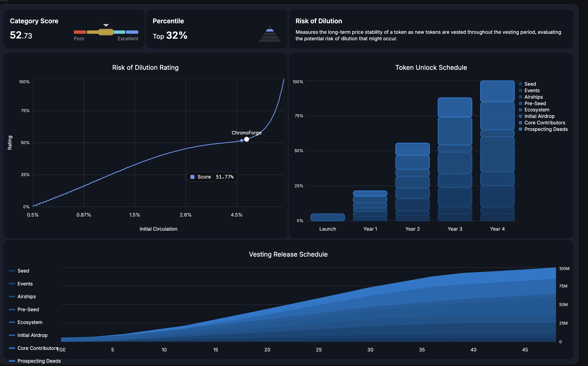Click the Launch axis label
This screenshot has width=588, height=366.
328,229
